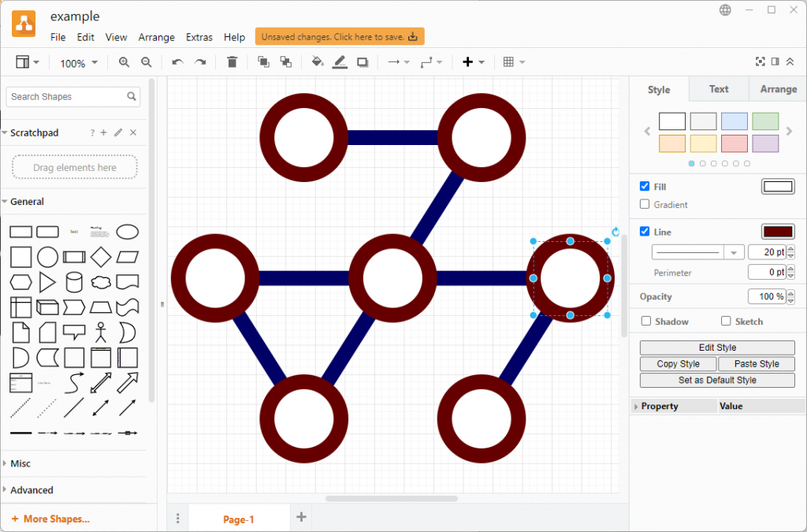Enable the Shadow checkbox
The height and width of the screenshot is (532, 807).
(x=646, y=321)
